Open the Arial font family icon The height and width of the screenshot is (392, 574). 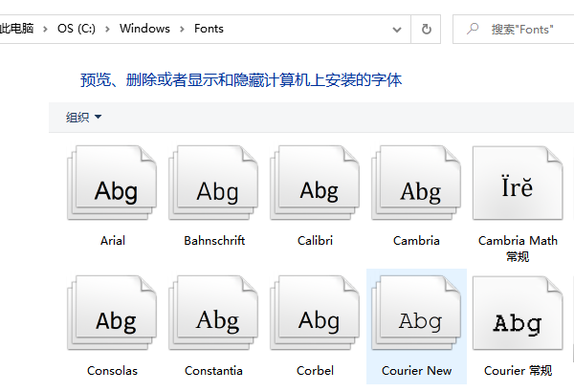(x=112, y=183)
